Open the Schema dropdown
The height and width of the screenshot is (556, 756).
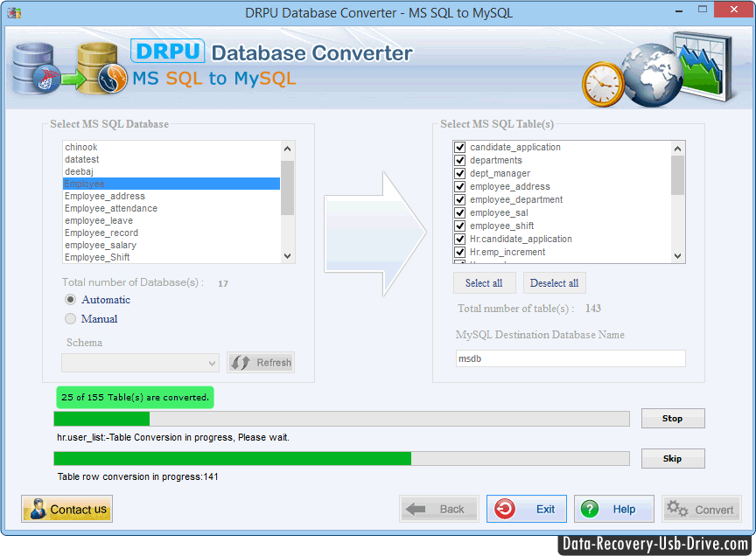[140, 363]
